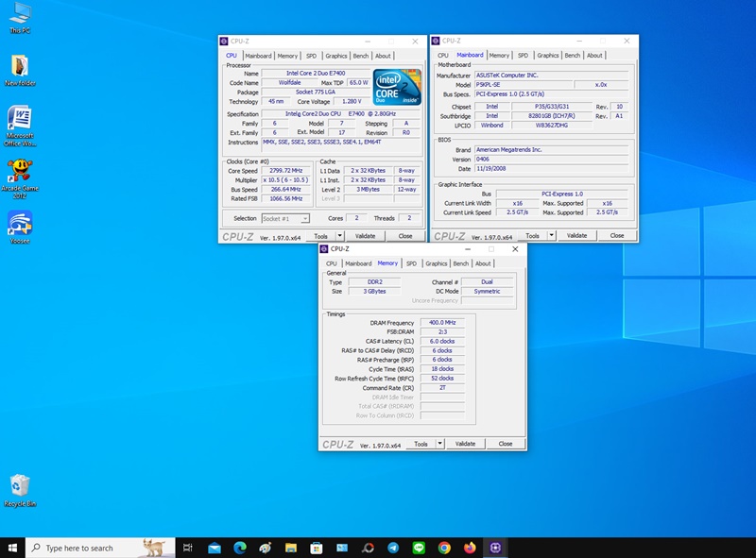The image size is (756, 558).
Task: Open the New folder desktop icon
Action: (20, 71)
